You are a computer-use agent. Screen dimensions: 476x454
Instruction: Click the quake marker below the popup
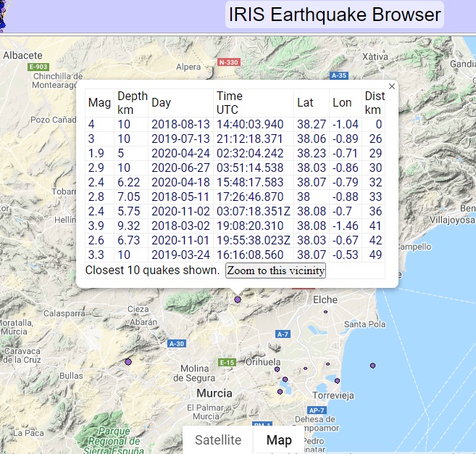[238, 300]
